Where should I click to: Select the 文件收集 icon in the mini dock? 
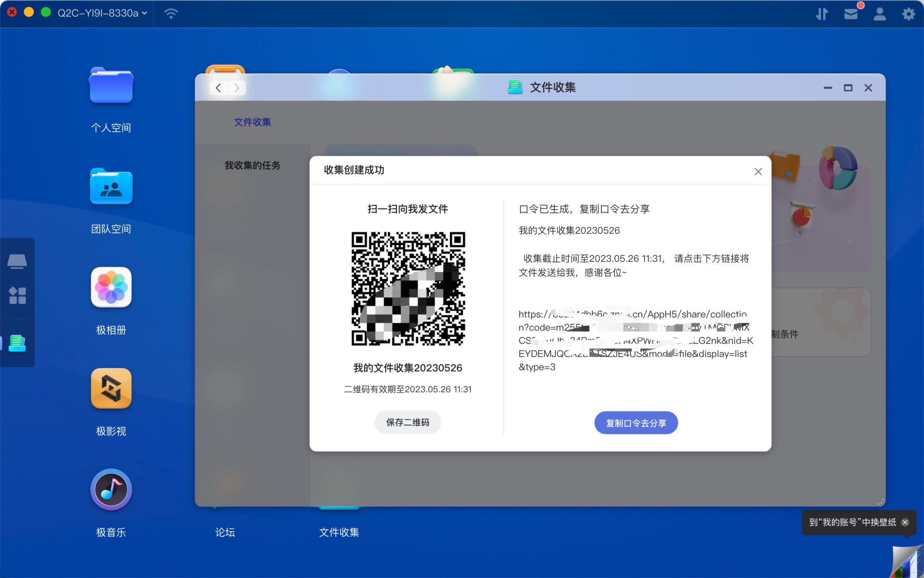pos(17,343)
